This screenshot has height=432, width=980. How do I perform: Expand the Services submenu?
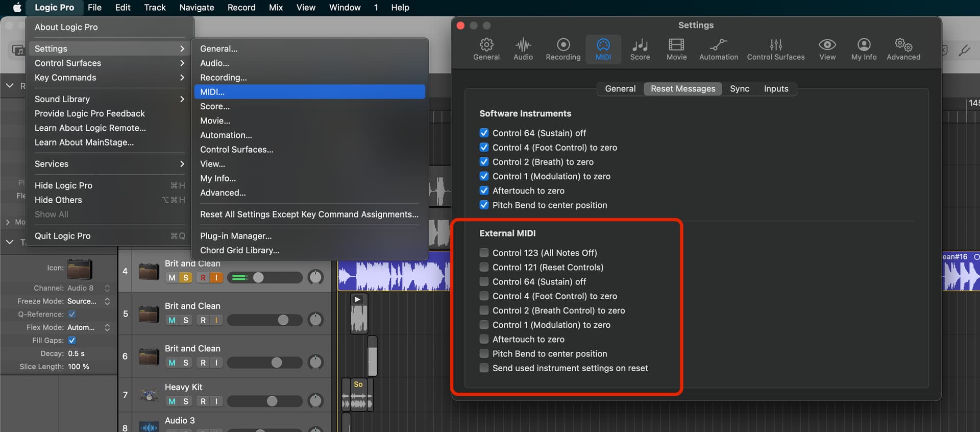[x=110, y=164]
